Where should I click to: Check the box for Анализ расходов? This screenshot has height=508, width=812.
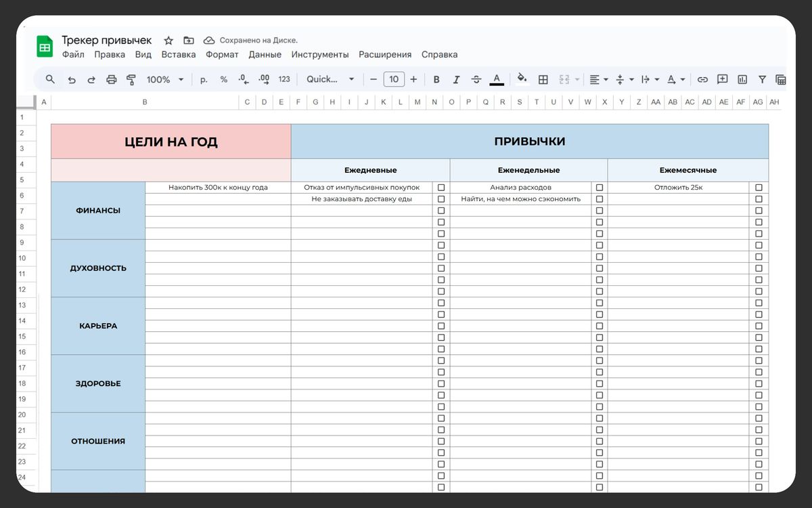coord(599,188)
